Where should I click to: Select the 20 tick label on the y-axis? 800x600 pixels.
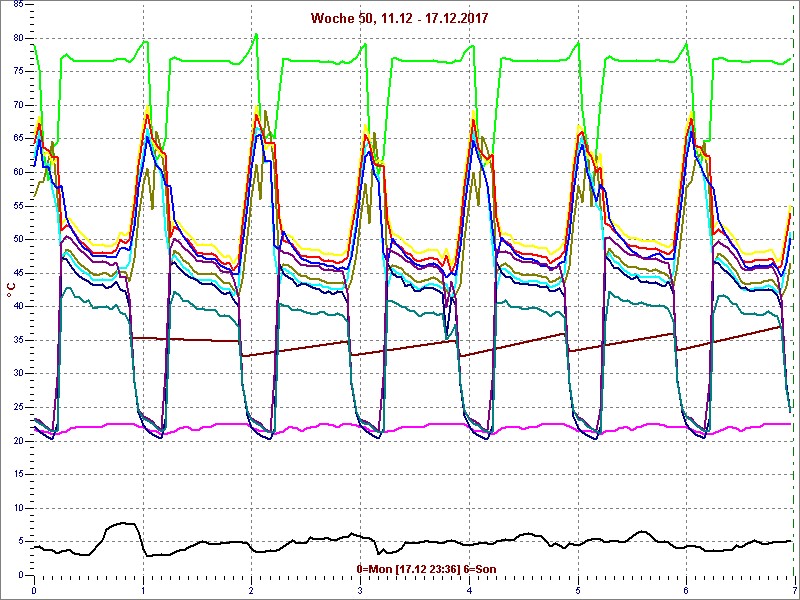17,441
